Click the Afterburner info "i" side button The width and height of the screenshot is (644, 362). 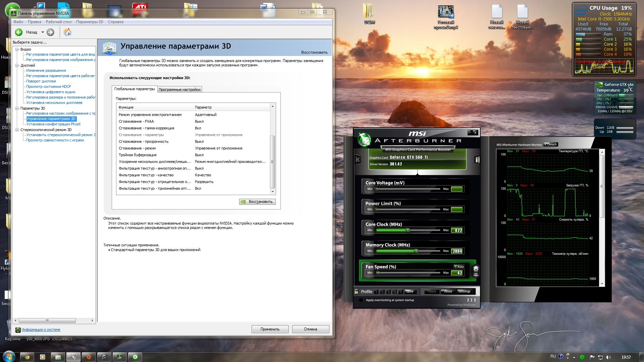pyautogui.click(x=477, y=160)
